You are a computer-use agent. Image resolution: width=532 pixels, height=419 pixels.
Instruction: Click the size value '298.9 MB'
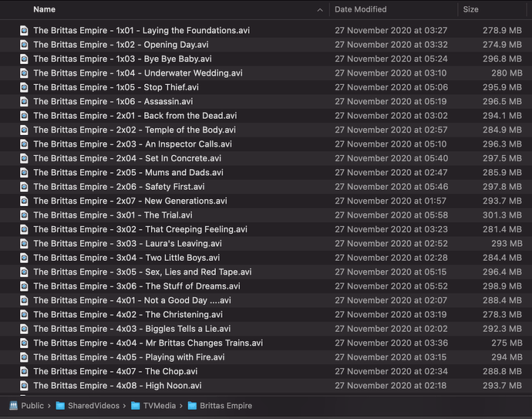coord(502,286)
